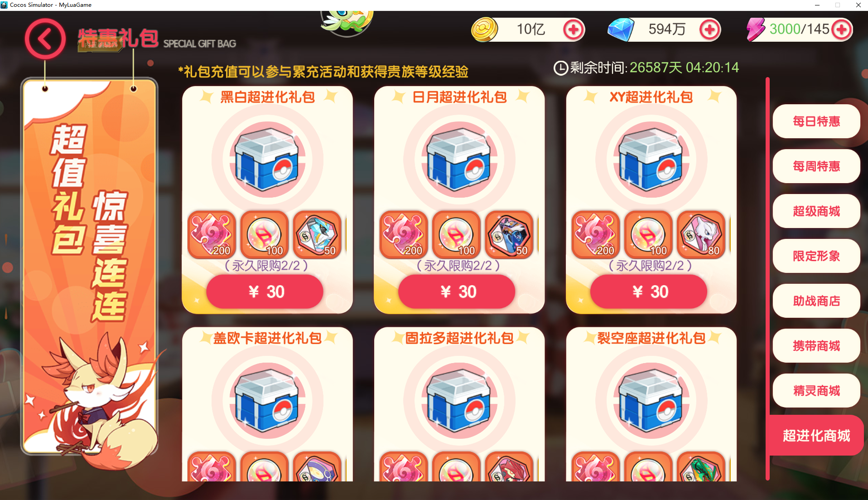Open the 超级商城 tab
868x500 pixels.
pos(816,211)
